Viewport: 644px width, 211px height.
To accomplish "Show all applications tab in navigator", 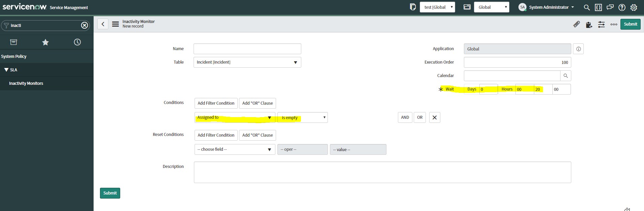I will coord(13,42).
